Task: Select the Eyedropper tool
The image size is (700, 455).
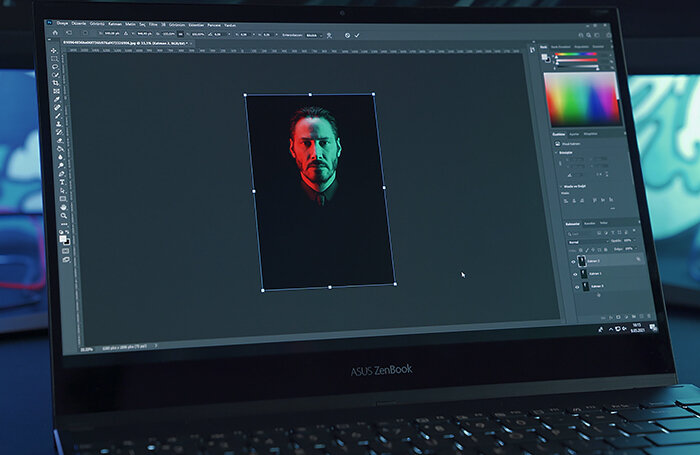Action: coord(56,99)
